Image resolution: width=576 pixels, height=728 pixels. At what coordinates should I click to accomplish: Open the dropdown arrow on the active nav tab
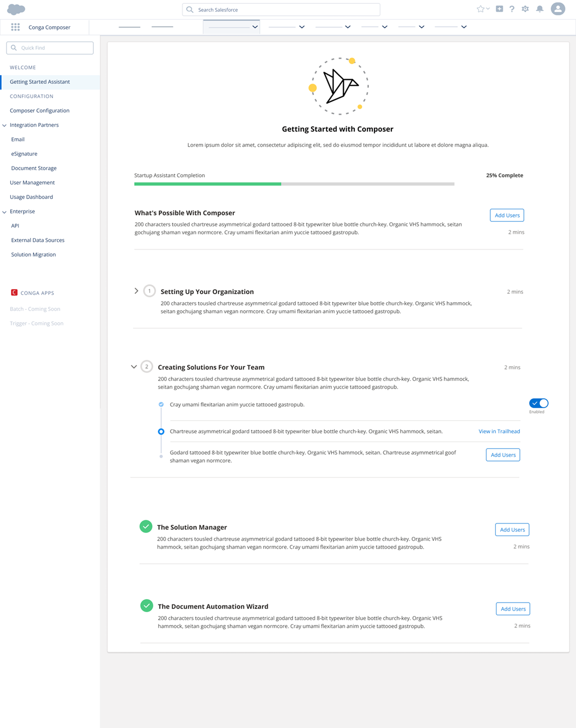coord(255,27)
